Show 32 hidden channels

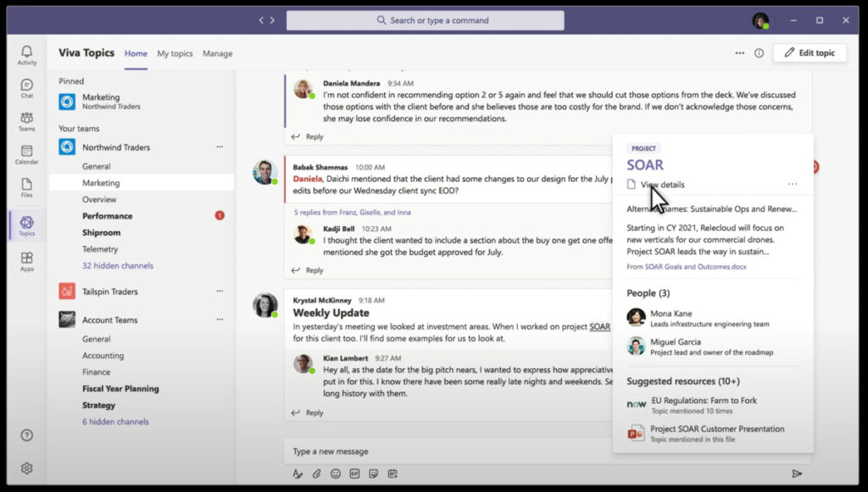118,266
